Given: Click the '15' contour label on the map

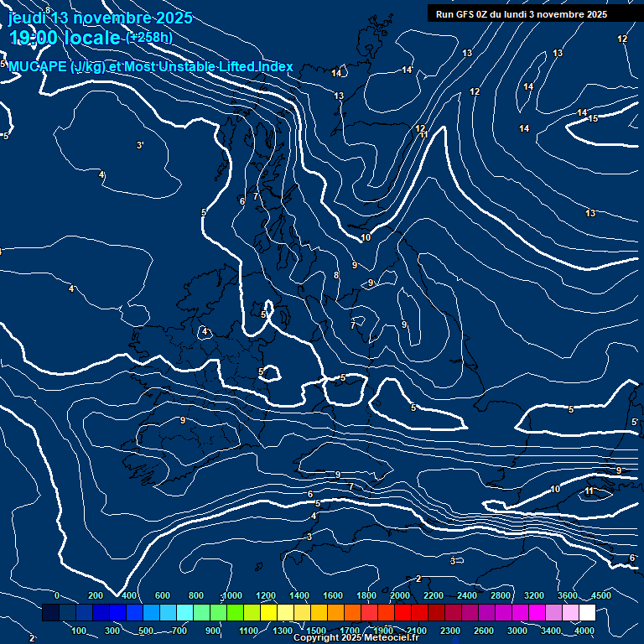Looking at the screenshot, I should [593, 119].
